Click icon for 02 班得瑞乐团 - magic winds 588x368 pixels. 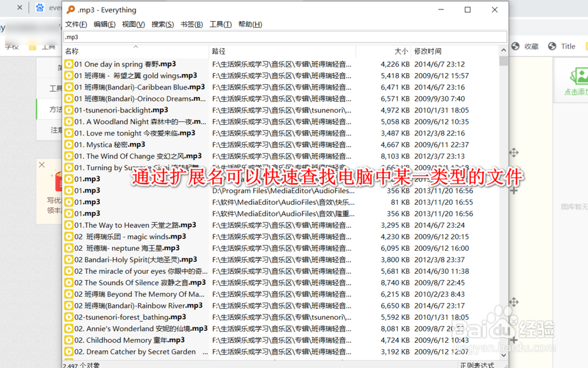tap(69, 237)
